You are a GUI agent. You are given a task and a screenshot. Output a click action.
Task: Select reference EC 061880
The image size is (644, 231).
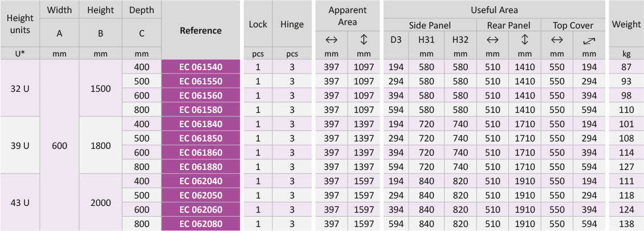point(201,167)
